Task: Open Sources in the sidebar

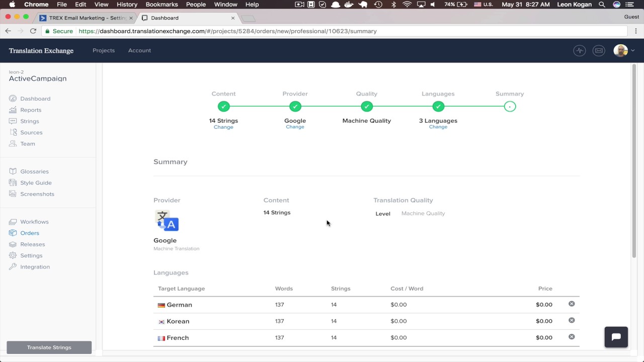Action: (x=31, y=133)
